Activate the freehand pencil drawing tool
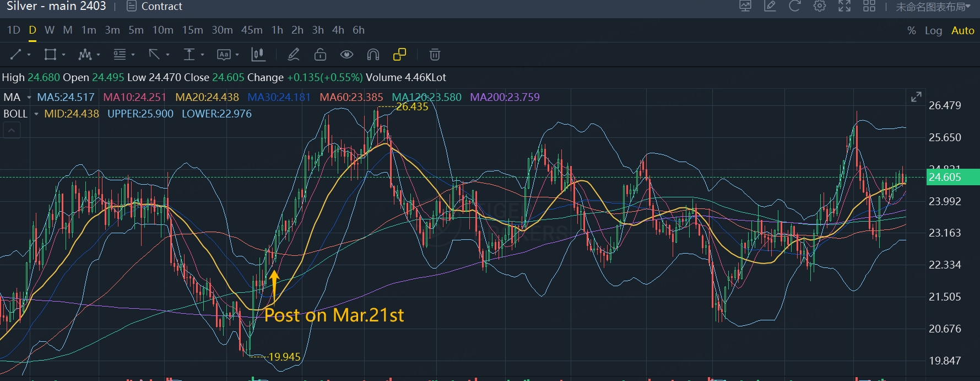Viewport: 980px width, 381px height. tap(294, 55)
